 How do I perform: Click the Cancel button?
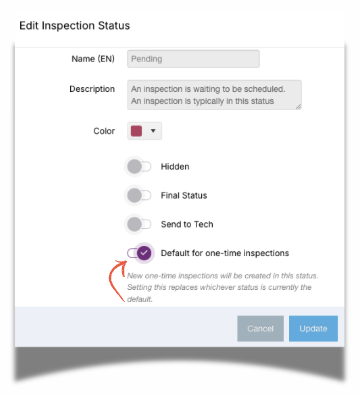click(x=260, y=328)
